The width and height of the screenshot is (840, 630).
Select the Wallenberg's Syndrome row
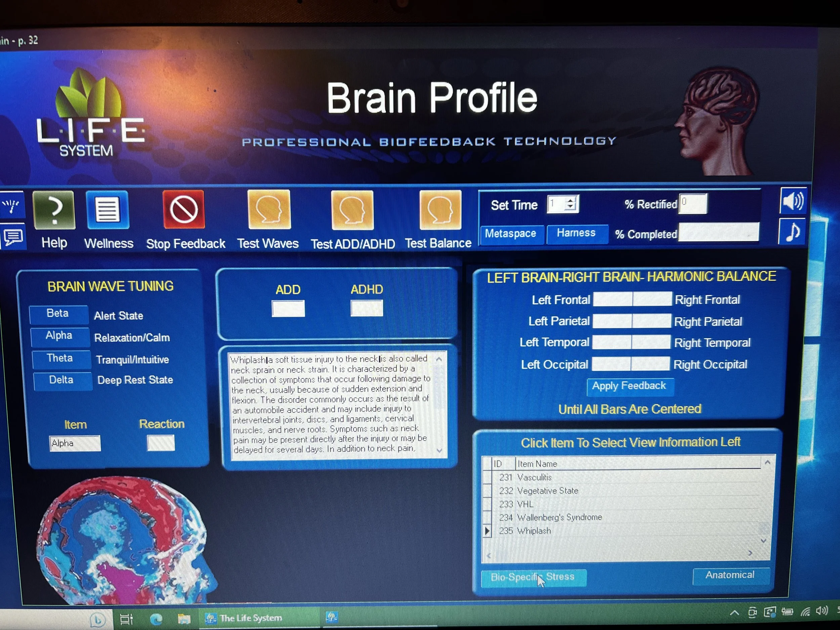point(559,517)
